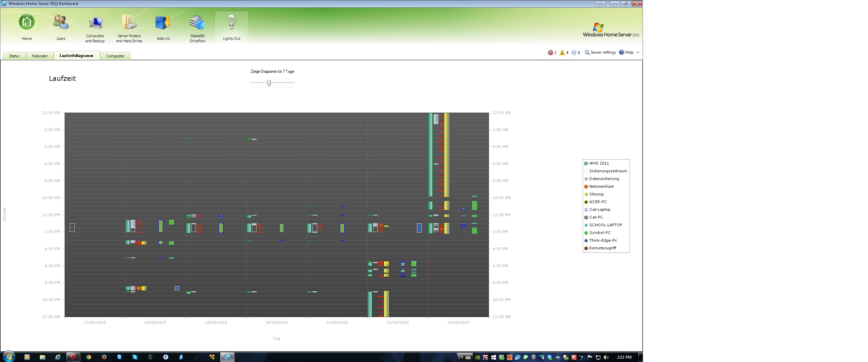Expand the Help dropdown arrow
The width and height of the screenshot is (868, 362).
[x=638, y=53]
